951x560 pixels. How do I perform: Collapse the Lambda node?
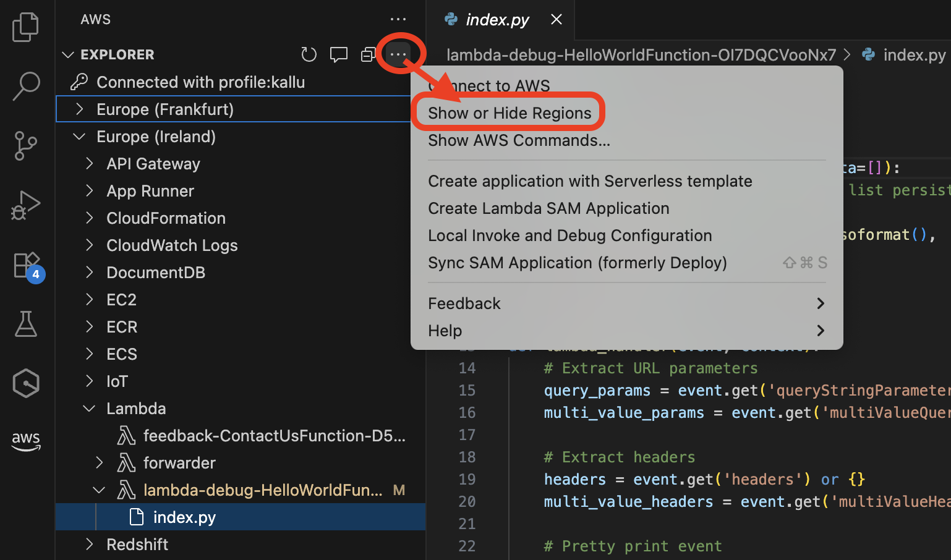[x=90, y=409]
